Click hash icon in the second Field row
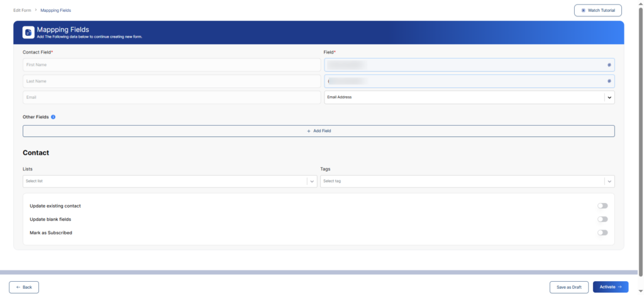This screenshot has height=295, width=644. pos(609,81)
